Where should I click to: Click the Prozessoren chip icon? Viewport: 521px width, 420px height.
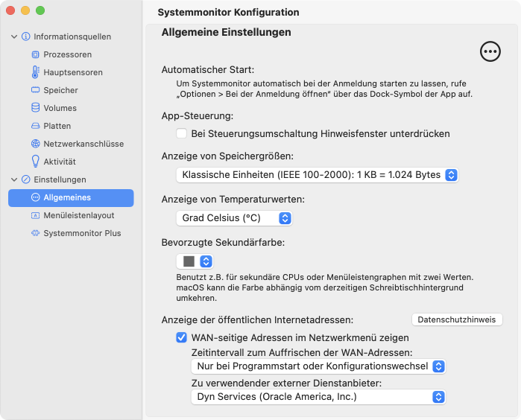pos(35,54)
